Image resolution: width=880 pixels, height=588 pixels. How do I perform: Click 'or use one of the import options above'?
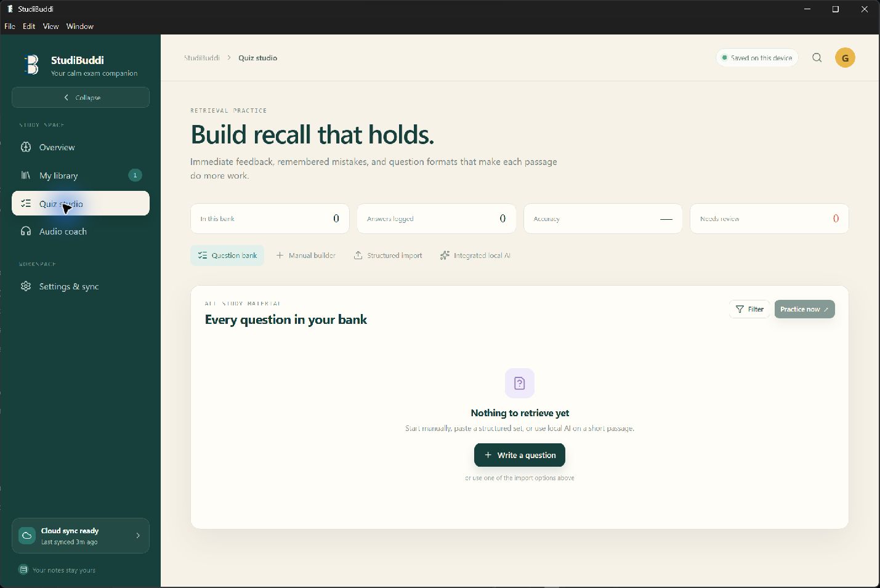tap(520, 478)
